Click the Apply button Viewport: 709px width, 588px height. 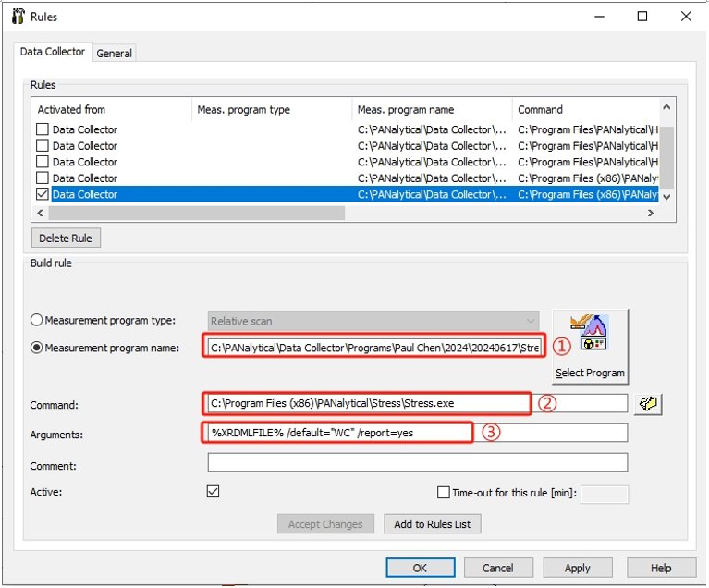point(577,568)
